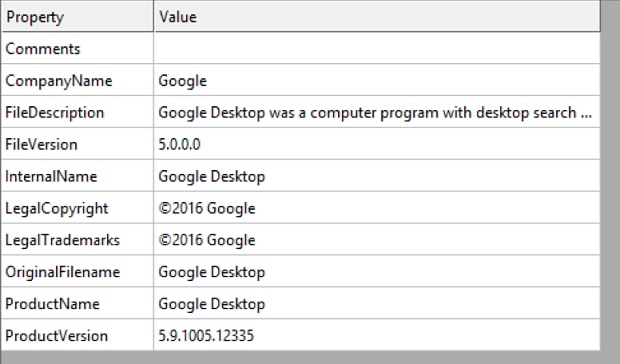Click the truncated Google Desktop description value

(x=375, y=113)
